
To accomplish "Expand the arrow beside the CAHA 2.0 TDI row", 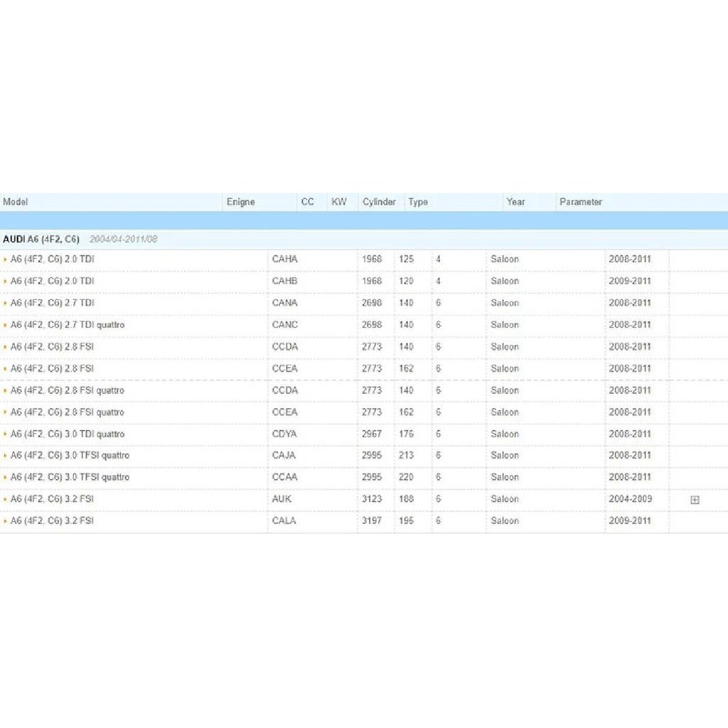I will pyautogui.click(x=5, y=259).
